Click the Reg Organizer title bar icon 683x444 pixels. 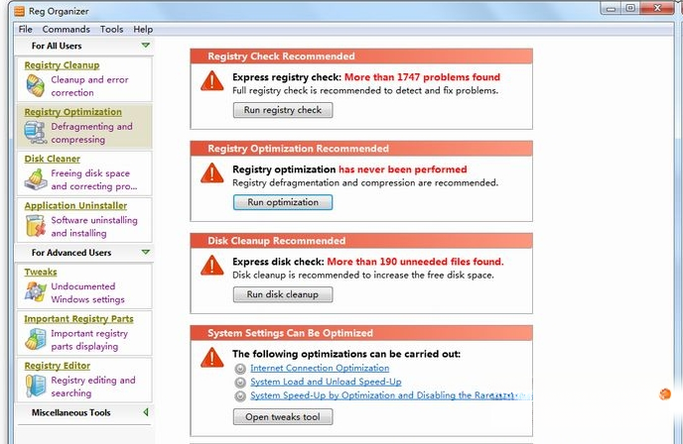pyautogui.click(x=20, y=11)
